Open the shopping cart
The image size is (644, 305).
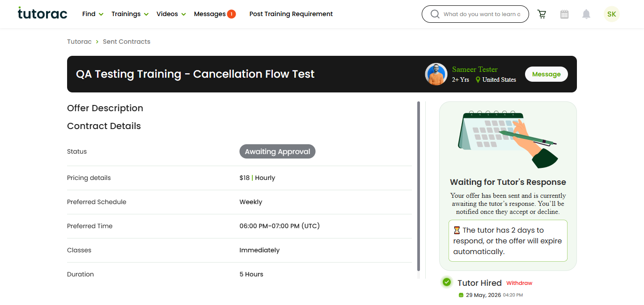point(542,14)
